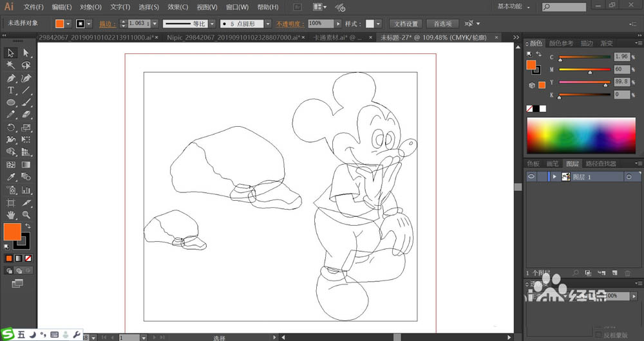Click the 文档设置 button
The width and height of the screenshot is (644, 341).
coord(406,24)
